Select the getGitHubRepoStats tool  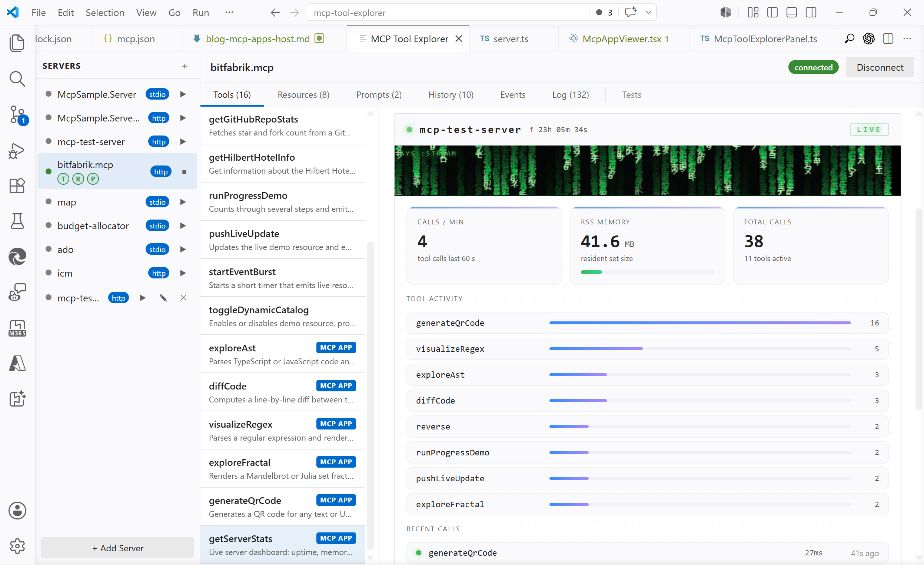coord(282,126)
